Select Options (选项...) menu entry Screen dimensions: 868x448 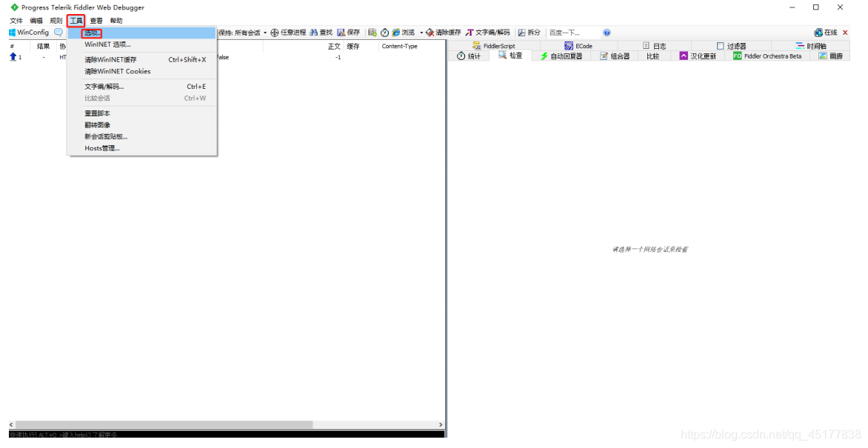pos(141,33)
